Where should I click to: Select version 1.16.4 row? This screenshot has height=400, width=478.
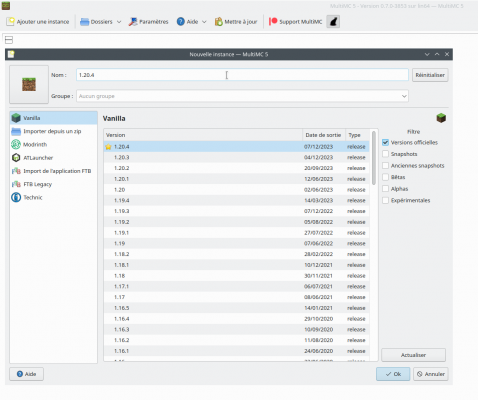(x=237, y=319)
